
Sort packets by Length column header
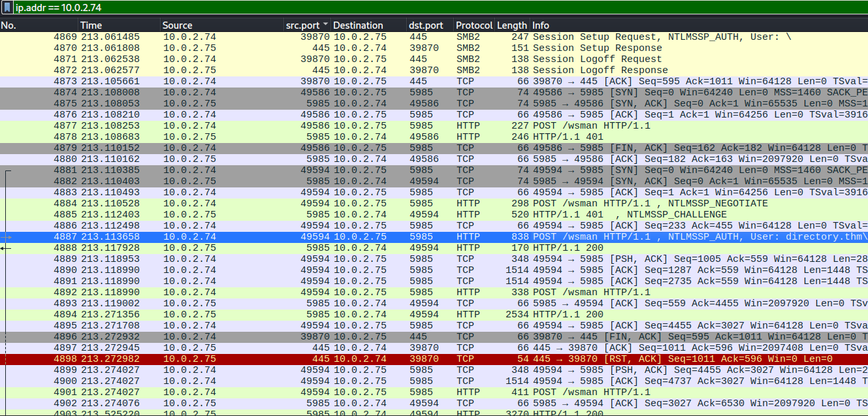coord(512,25)
